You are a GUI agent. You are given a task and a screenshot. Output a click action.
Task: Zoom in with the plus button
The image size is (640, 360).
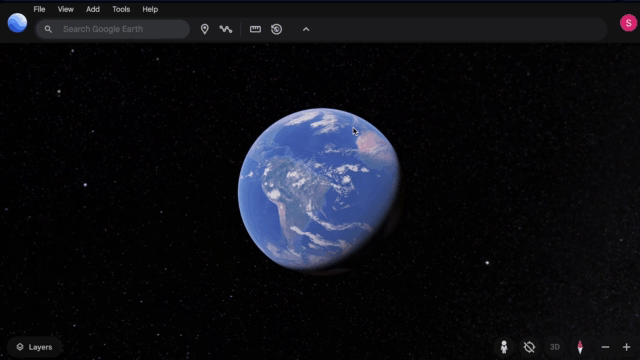pyautogui.click(x=627, y=347)
